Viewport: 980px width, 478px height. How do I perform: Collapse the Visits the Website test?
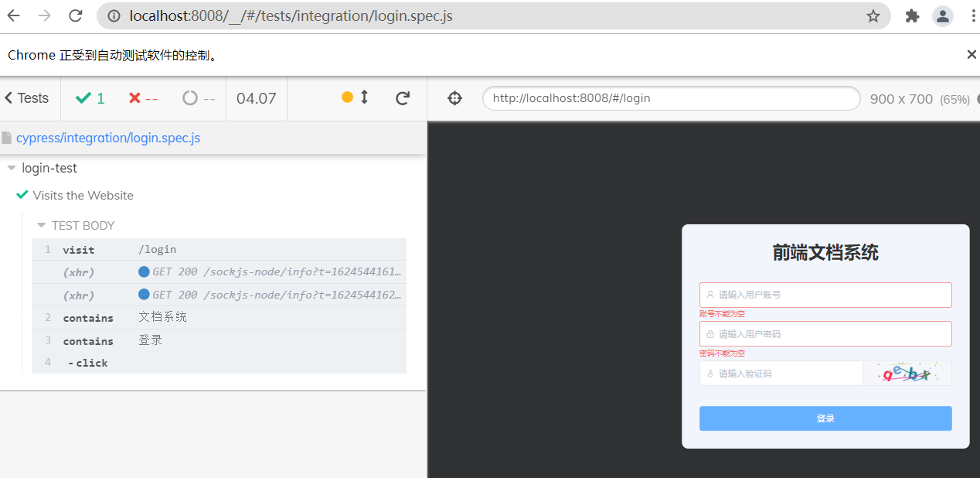pos(83,196)
